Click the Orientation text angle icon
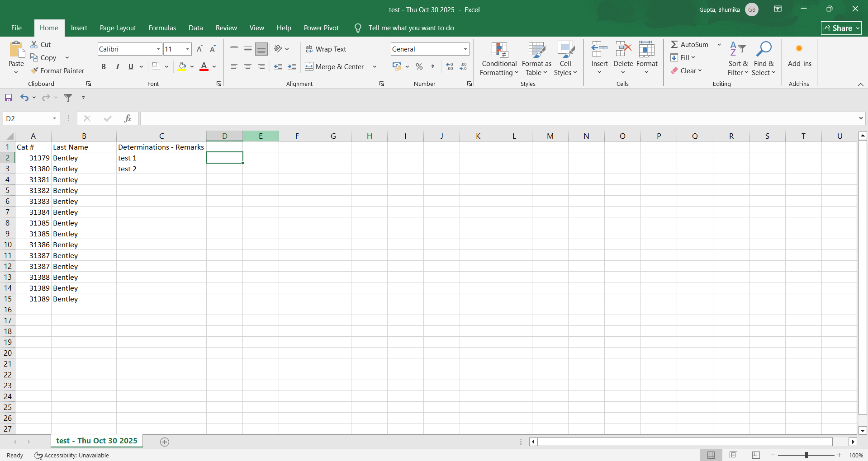Image resolution: width=868 pixels, height=461 pixels. (x=278, y=49)
